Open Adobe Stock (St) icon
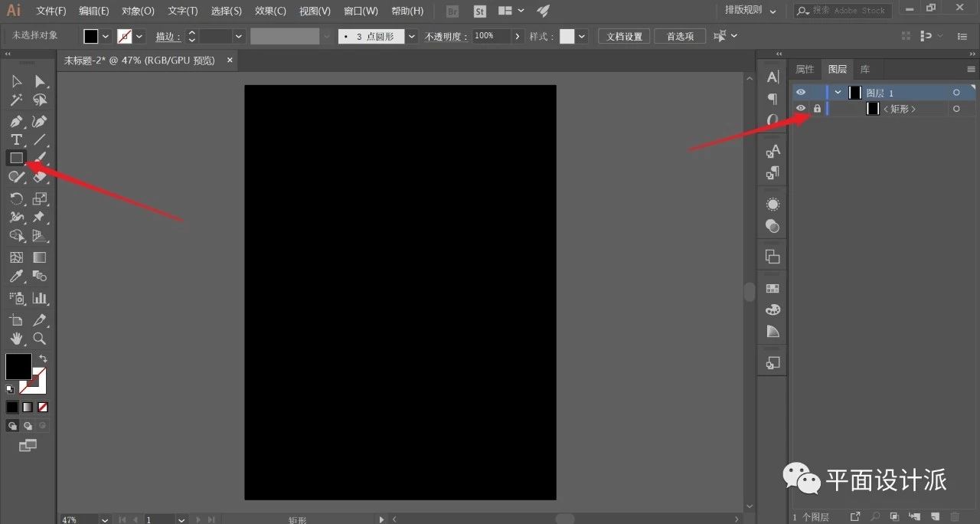Image resolution: width=980 pixels, height=524 pixels. point(480,11)
